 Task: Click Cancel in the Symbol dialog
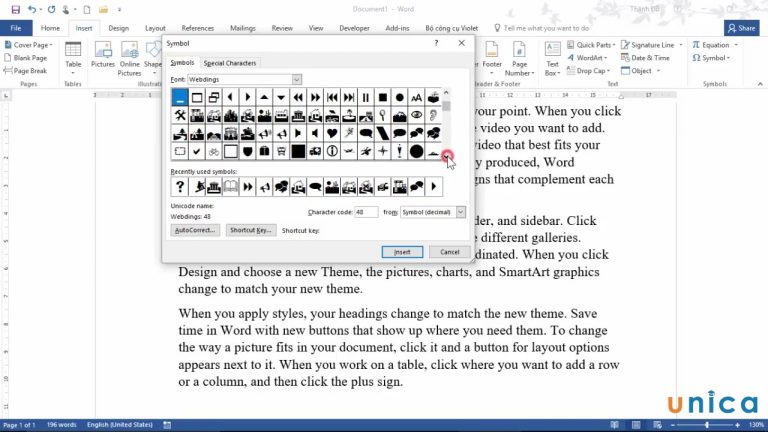pos(450,252)
